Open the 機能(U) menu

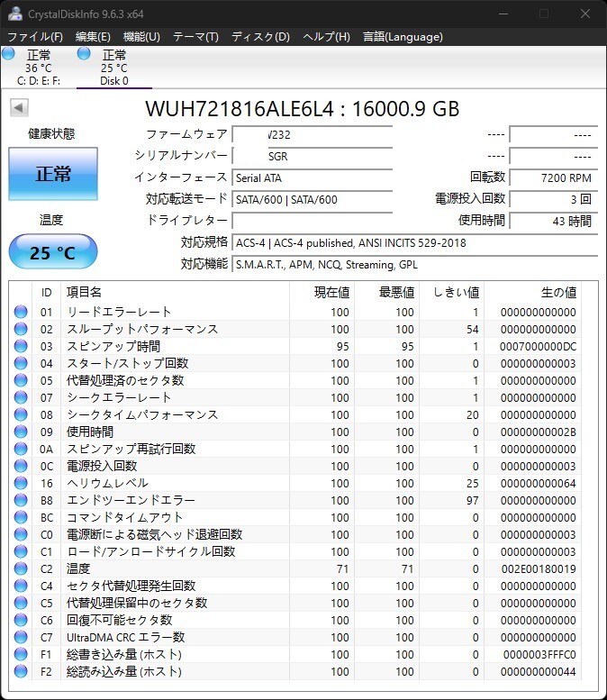coord(141,37)
